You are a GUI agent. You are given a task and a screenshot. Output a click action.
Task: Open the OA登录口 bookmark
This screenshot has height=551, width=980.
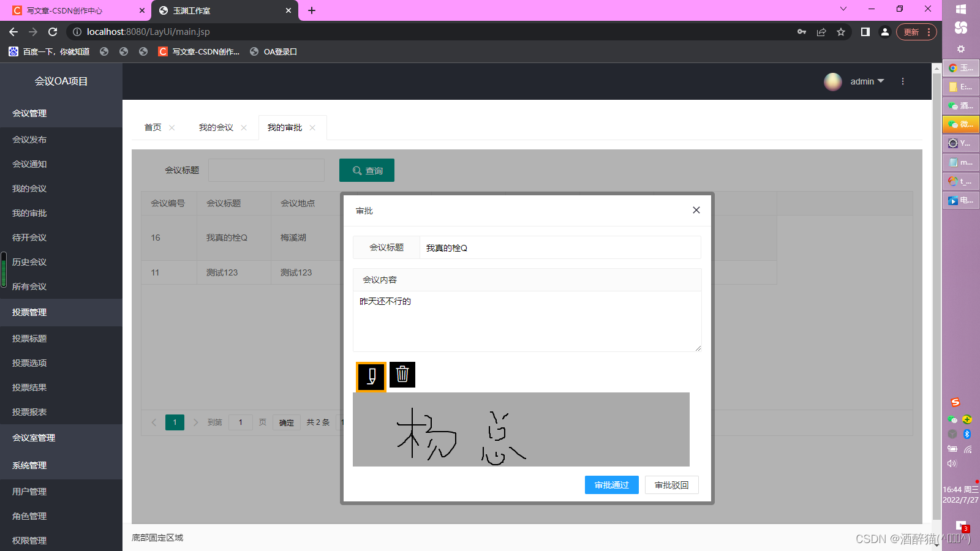273,51
